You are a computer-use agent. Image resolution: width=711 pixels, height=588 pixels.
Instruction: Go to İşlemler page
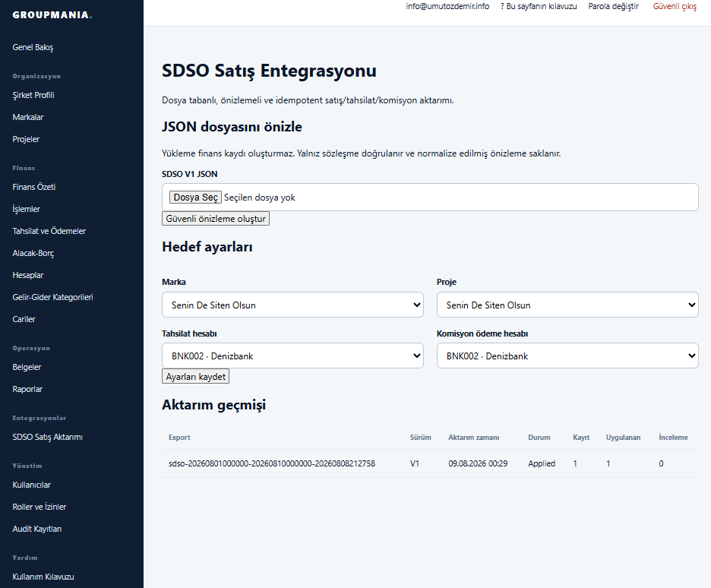click(x=27, y=209)
